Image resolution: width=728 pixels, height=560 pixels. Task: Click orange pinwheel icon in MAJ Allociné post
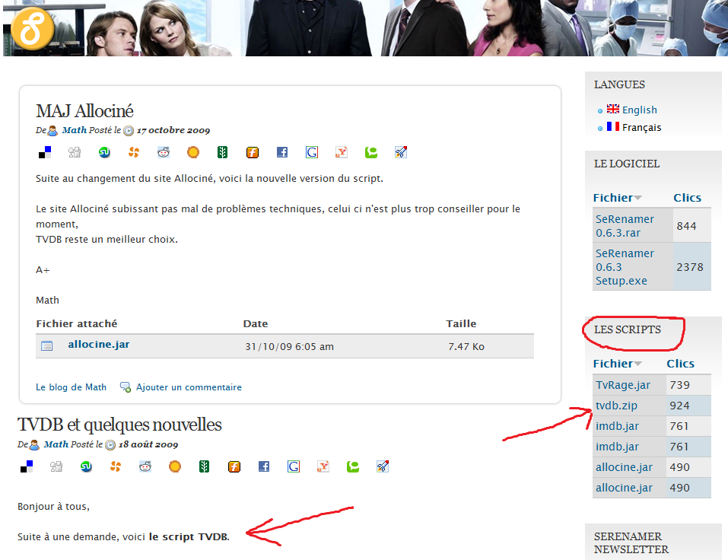(x=134, y=152)
